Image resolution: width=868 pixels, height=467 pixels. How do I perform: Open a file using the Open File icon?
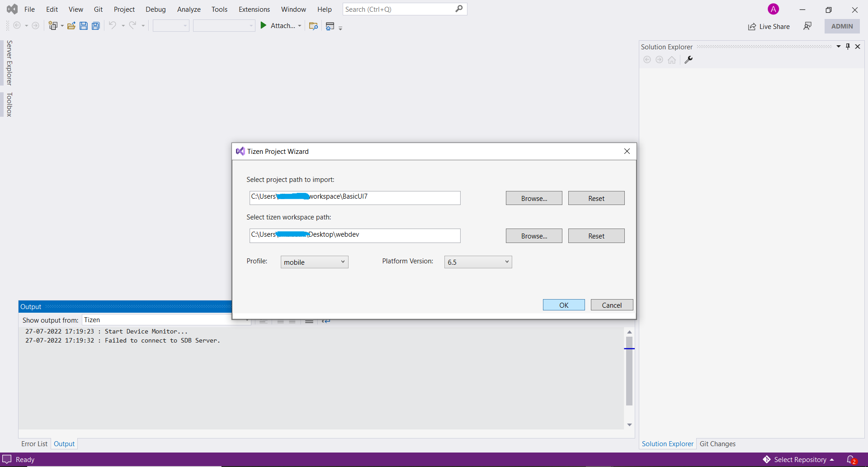pyautogui.click(x=71, y=26)
